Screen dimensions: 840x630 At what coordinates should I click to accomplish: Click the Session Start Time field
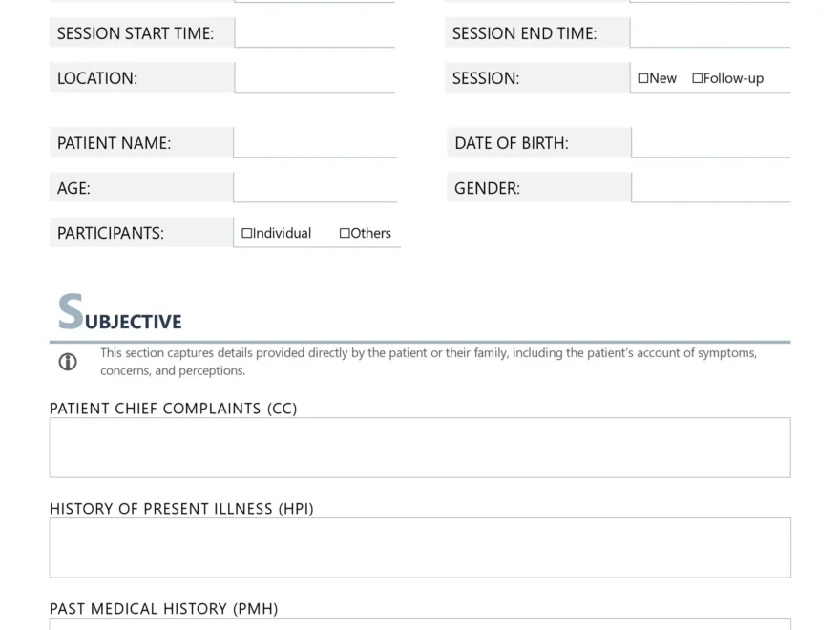(315, 32)
